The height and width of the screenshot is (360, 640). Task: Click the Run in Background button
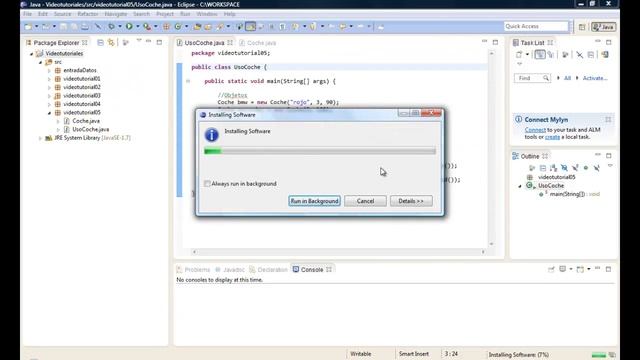coord(314,201)
